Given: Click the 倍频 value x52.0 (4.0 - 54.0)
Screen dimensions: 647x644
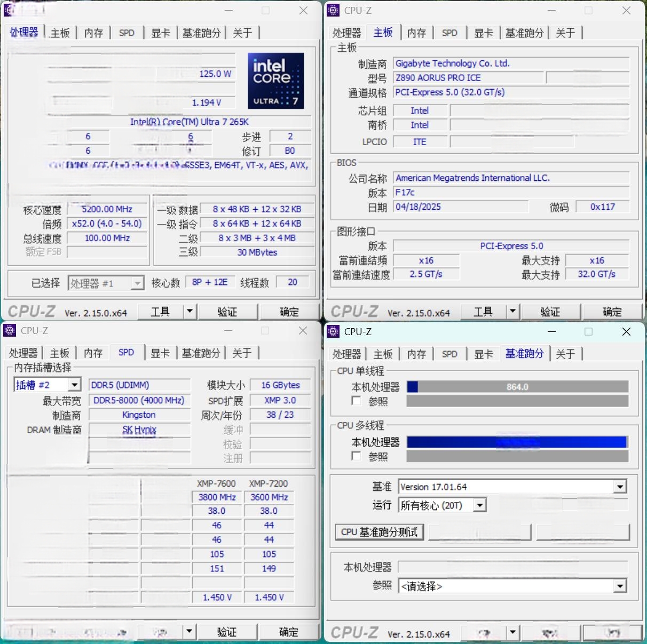Looking at the screenshot, I should coord(107,224).
